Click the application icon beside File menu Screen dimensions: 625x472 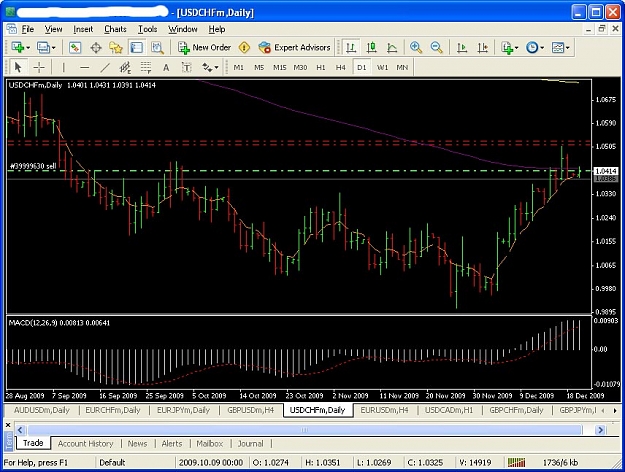point(11,29)
